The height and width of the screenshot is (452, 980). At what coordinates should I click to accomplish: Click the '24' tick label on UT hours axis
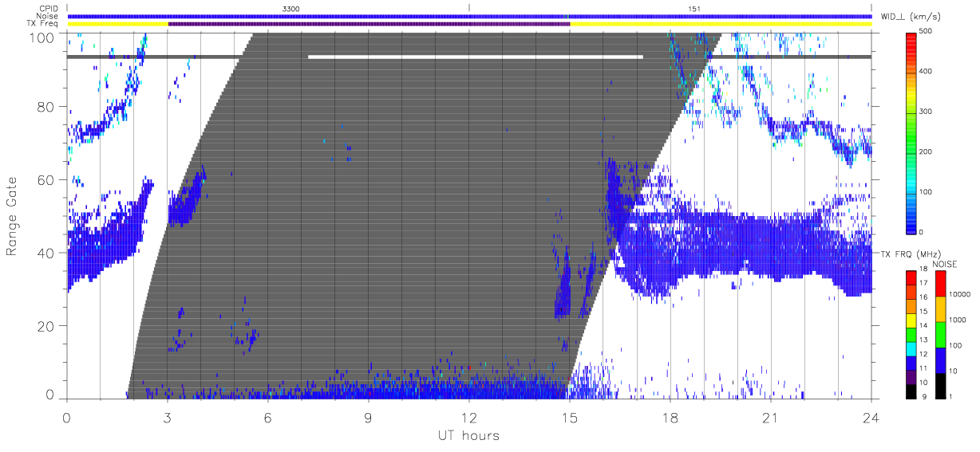[871, 417]
